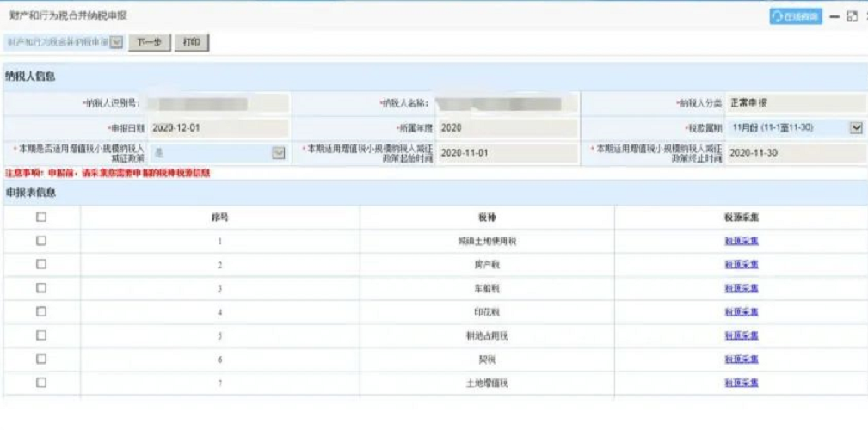Enable the checkbox for 印花税

click(41, 311)
